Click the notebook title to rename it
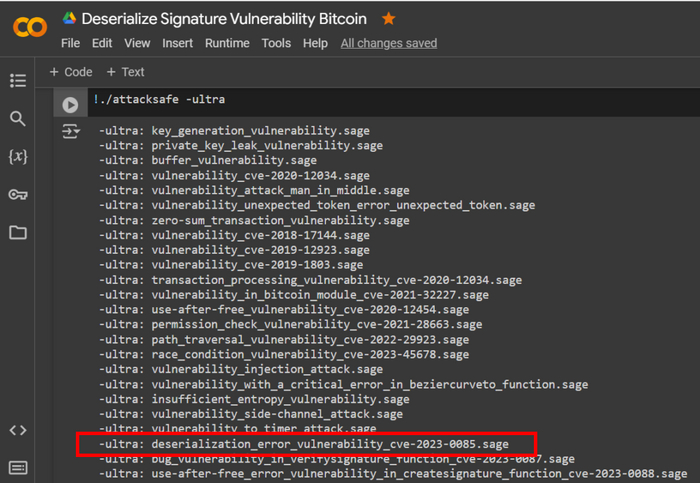Image resolution: width=700 pixels, height=483 pixels. click(x=224, y=19)
